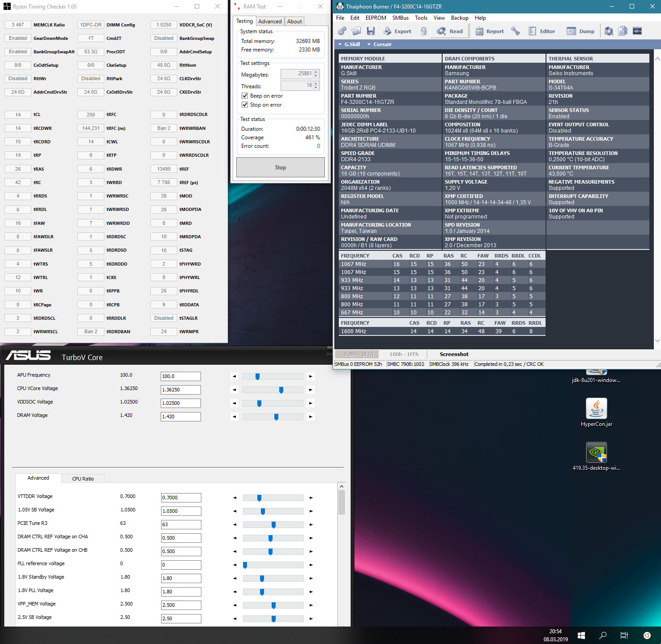Open the Backup menu
Screen dimensions: 661x644
[x=460, y=18]
